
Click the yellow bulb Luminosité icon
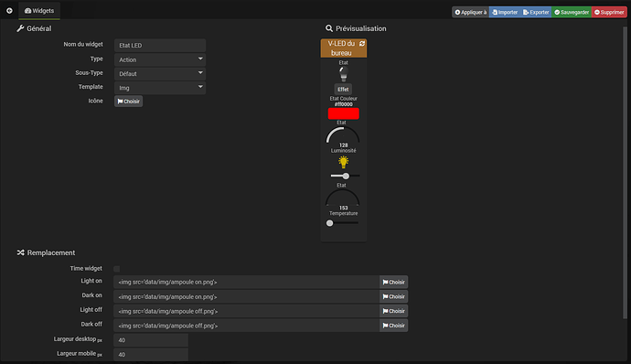point(343,162)
